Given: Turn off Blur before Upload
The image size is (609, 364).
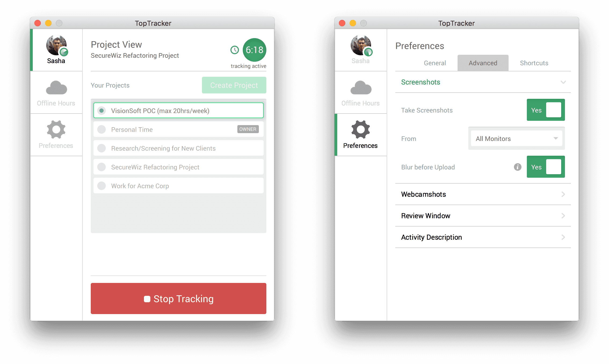Looking at the screenshot, I should pos(546,167).
